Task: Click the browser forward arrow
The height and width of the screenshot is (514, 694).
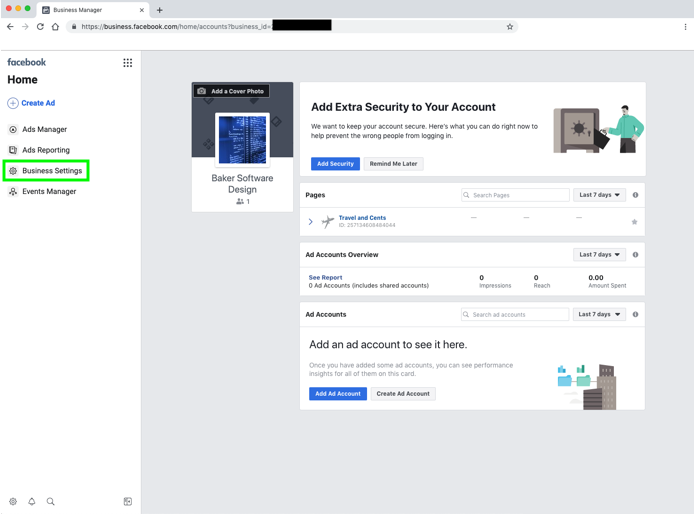Action: (x=25, y=27)
